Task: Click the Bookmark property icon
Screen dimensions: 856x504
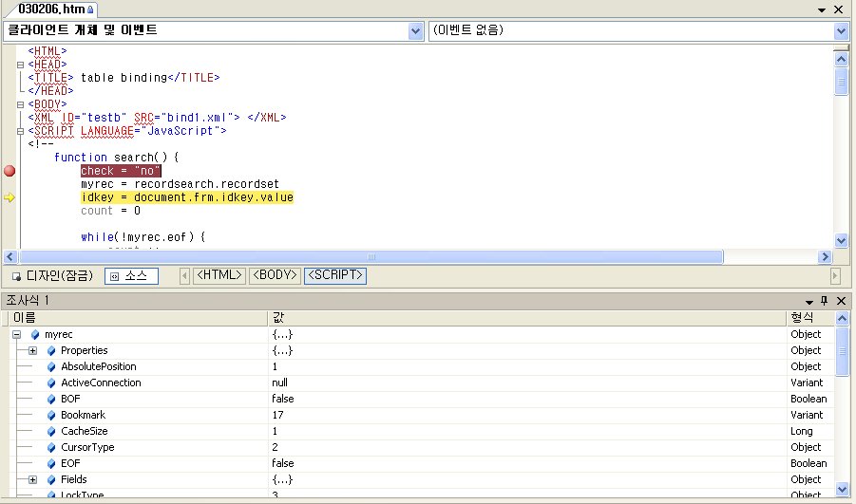Action: [x=51, y=415]
